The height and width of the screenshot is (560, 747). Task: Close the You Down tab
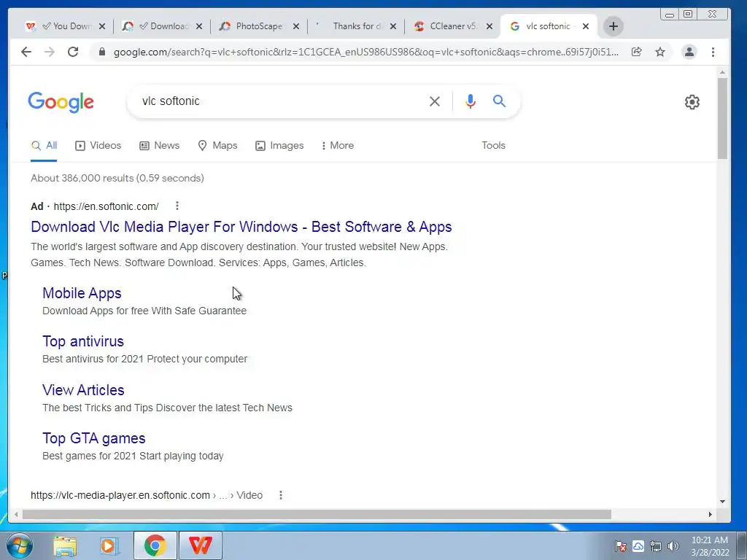pos(102,26)
